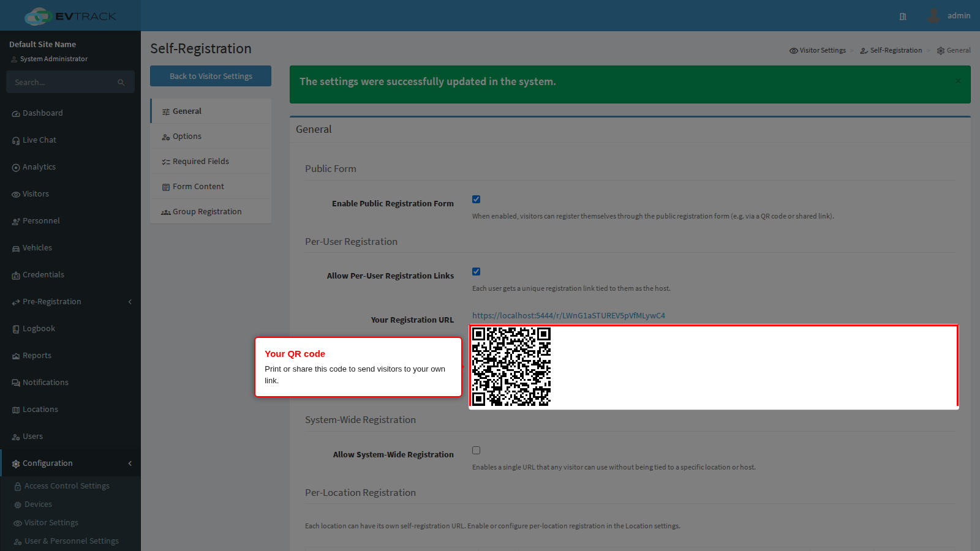Open the General settings tab
Viewport: 980px width, 551px height.
pyautogui.click(x=211, y=111)
